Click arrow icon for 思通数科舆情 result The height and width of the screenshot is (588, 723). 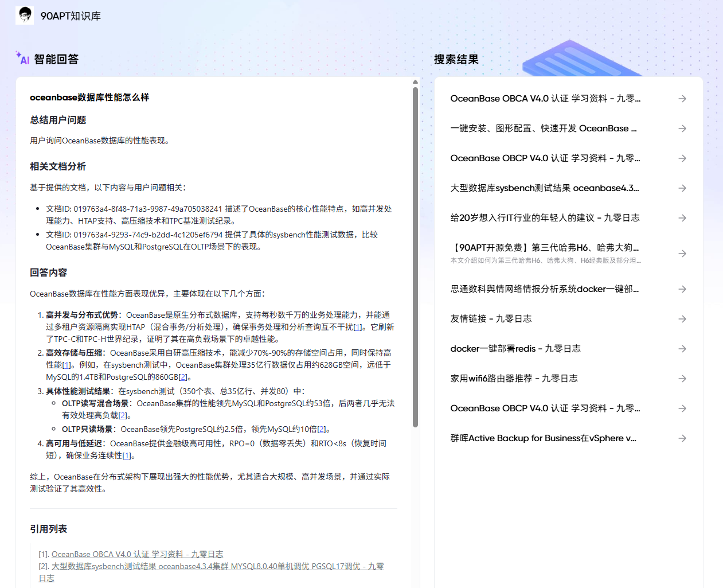(682, 289)
